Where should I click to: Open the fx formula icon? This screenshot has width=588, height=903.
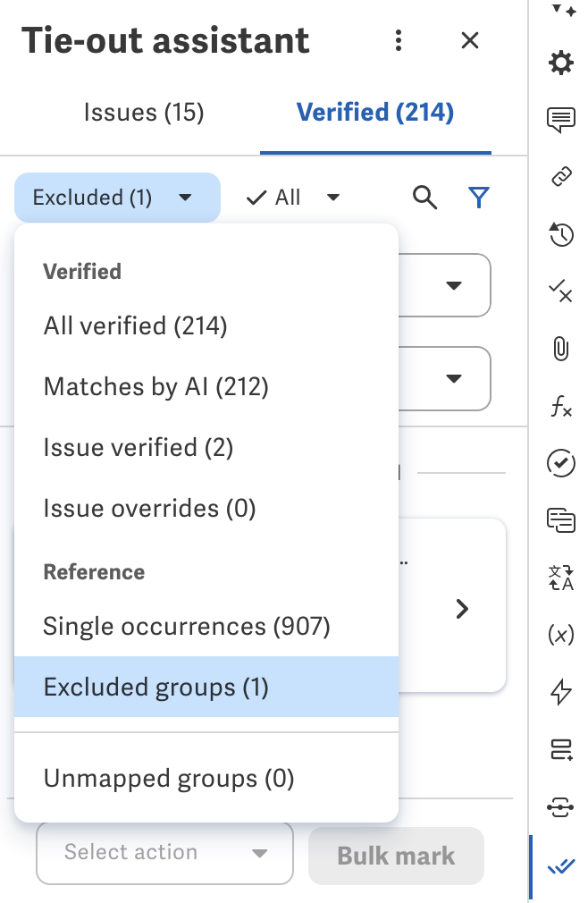(561, 406)
